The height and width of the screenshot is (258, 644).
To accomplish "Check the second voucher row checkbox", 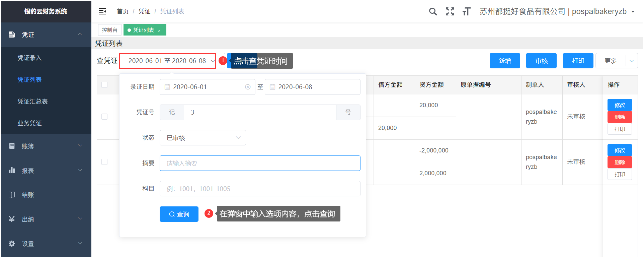I will pyautogui.click(x=104, y=162).
